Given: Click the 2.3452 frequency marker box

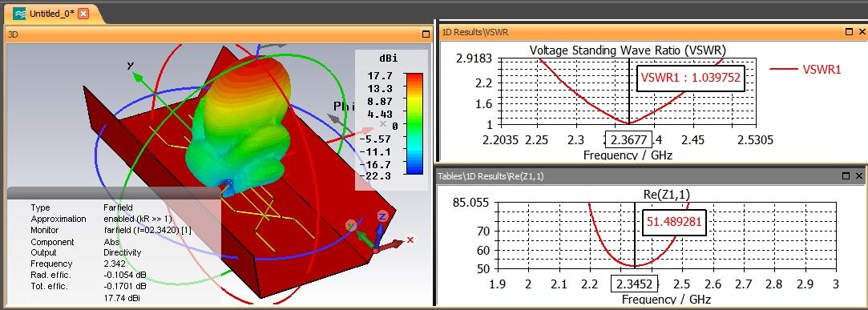Looking at the screenshot, I should point(635,284).
